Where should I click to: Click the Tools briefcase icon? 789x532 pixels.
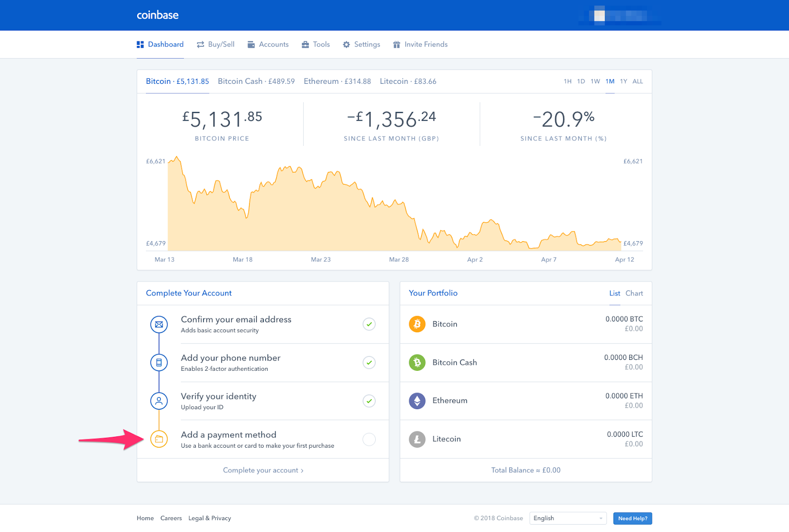305,44
